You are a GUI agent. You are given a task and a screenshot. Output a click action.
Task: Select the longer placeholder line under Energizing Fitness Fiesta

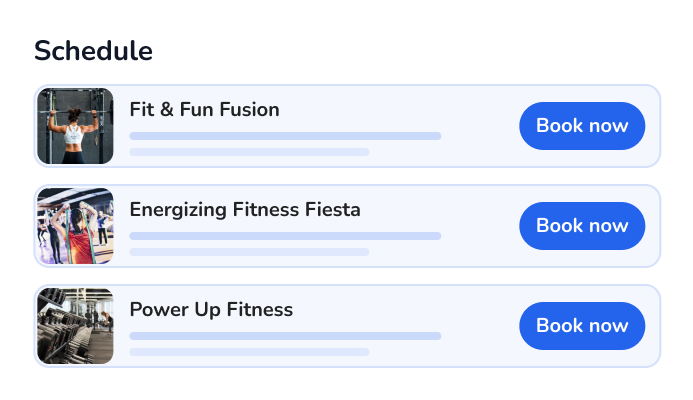pos(285,236)
